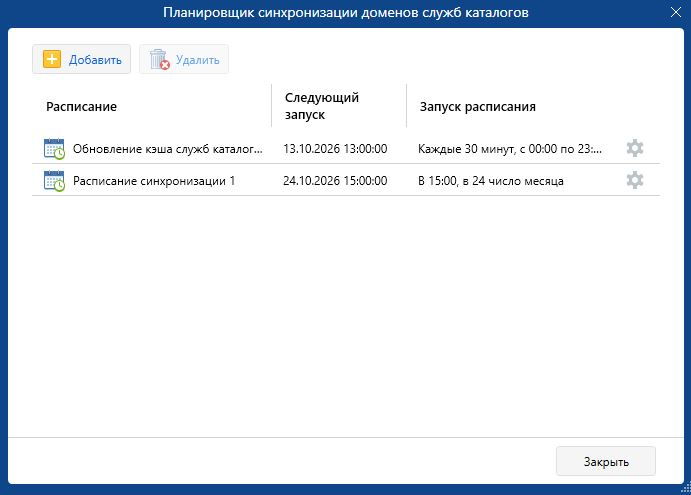Click the Расписание column header
691x495 pixels.
pyautogui.click(x=82, y=107)
